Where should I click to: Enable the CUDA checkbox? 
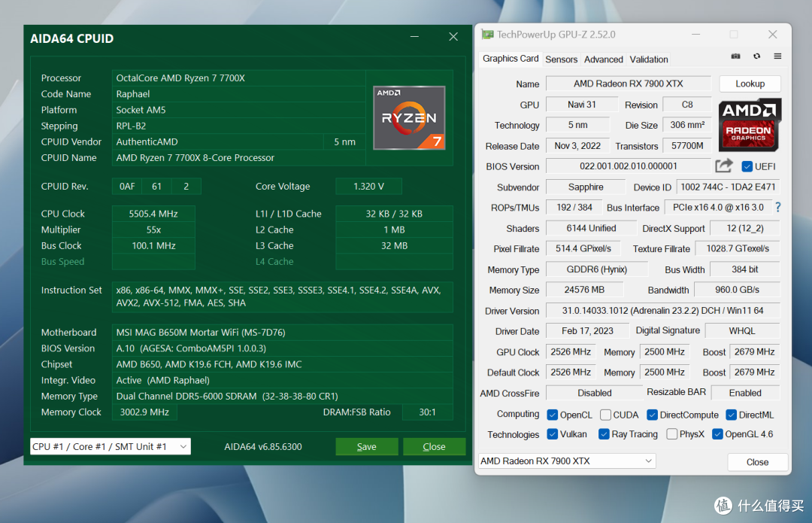pos(605,415)
